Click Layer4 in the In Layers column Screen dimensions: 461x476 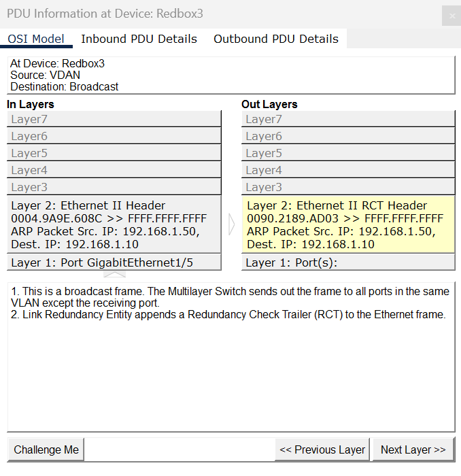coord(114,170)
